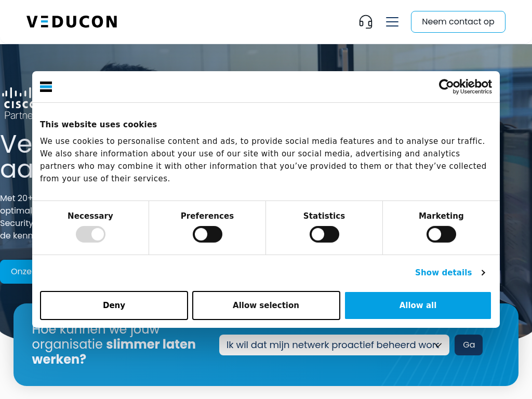
Task: Click the Cisco Partner logo
Action: (x=17, y=103)
